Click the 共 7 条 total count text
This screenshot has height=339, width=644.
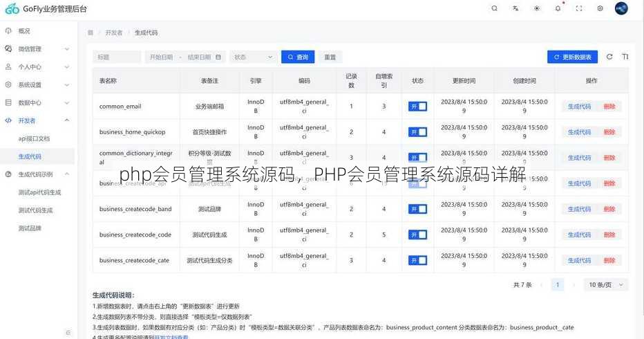point(522,285)
